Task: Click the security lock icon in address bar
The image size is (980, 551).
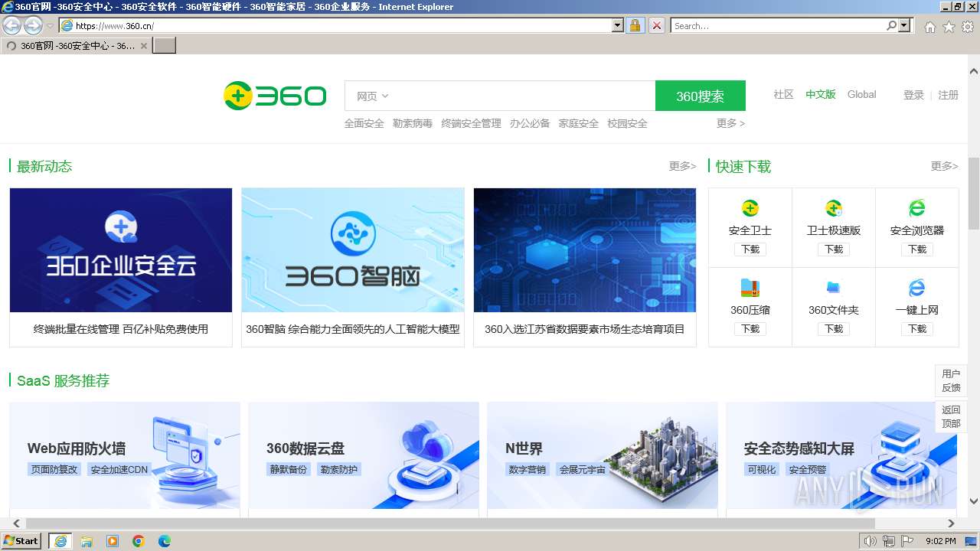Action: coord(635,25)
